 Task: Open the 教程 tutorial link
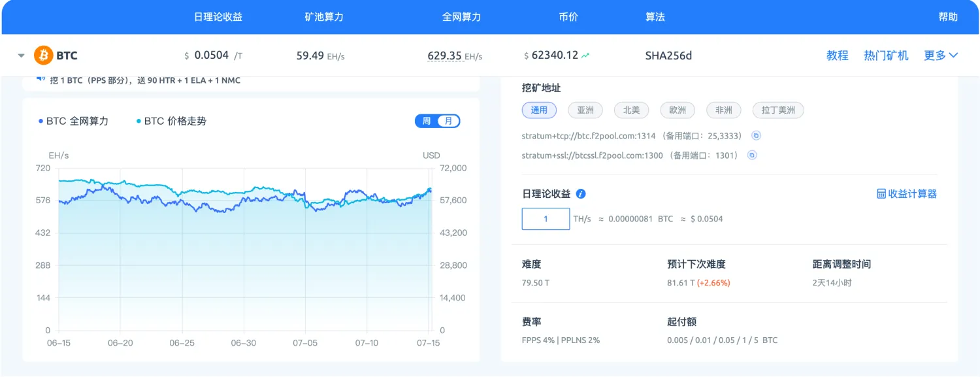pyautogui.click(x=838, y=56)
